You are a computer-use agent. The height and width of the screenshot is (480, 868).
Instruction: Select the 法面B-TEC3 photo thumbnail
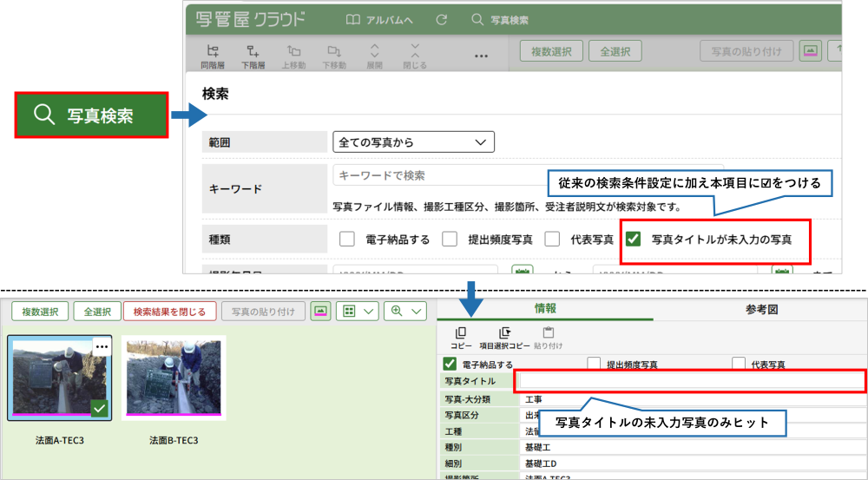pyautogui.click(x=174, y=378)
